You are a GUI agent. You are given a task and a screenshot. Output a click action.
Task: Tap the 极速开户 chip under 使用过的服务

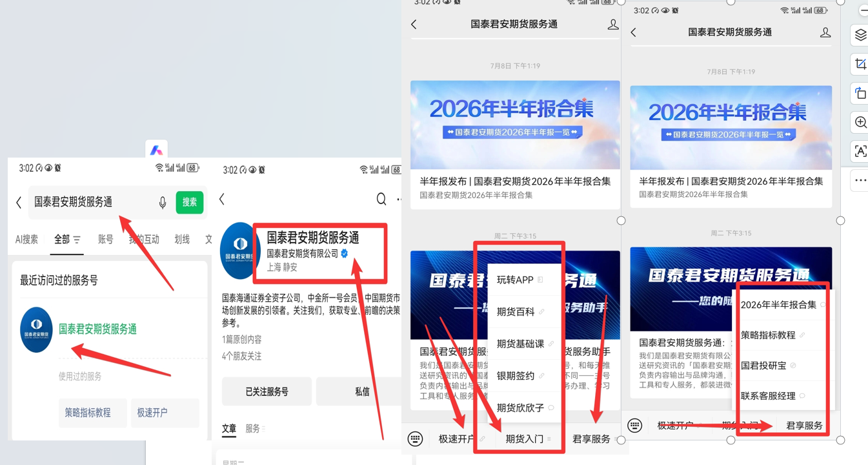click(x=165, y=413)
